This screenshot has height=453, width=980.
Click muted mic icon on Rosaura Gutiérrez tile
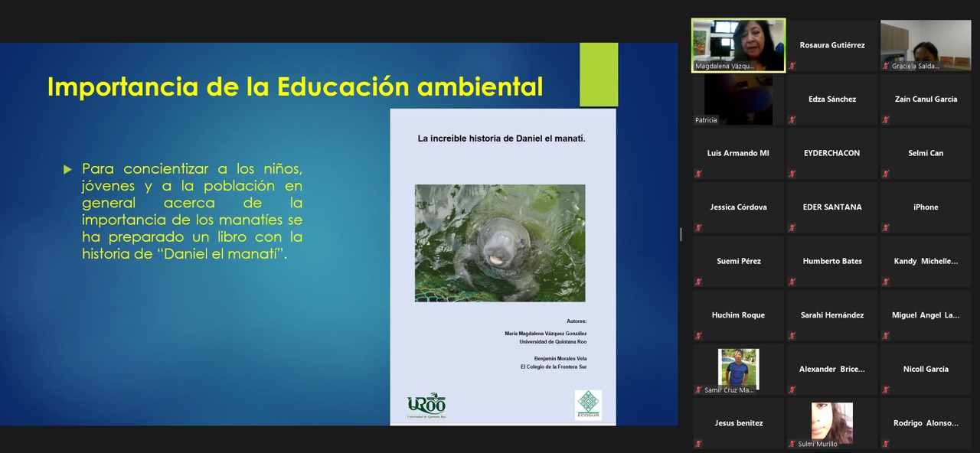pyautogui.click(x=792, y=66)
